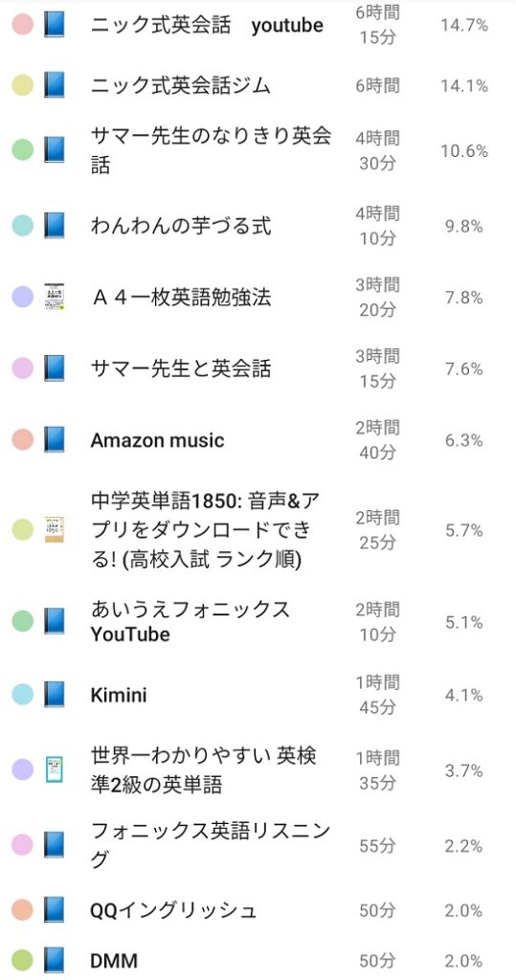516x980 pixels.
Task: Click the book icon beside DMM
Action: [55, 960]
